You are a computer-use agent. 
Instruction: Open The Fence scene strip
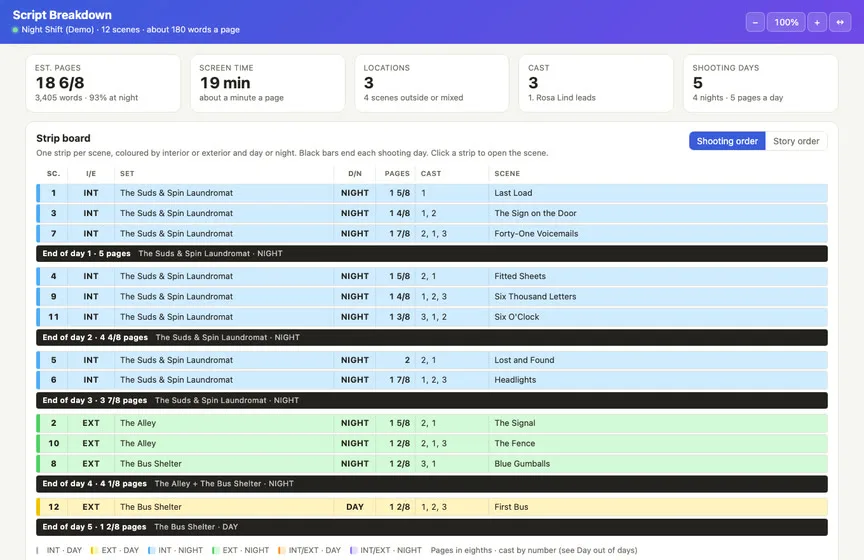(x=432, y=443)
